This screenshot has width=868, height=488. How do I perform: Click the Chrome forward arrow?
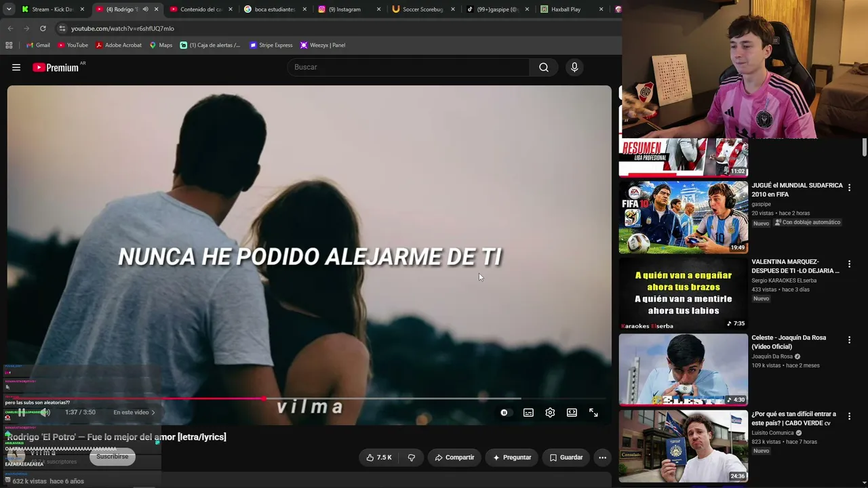tap(26, 28)
